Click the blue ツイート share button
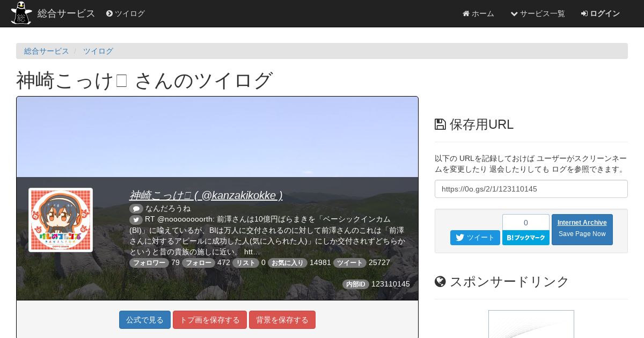The height and width of the screenshot is (338, 644). pyautogui.click(x=475, y=238)
